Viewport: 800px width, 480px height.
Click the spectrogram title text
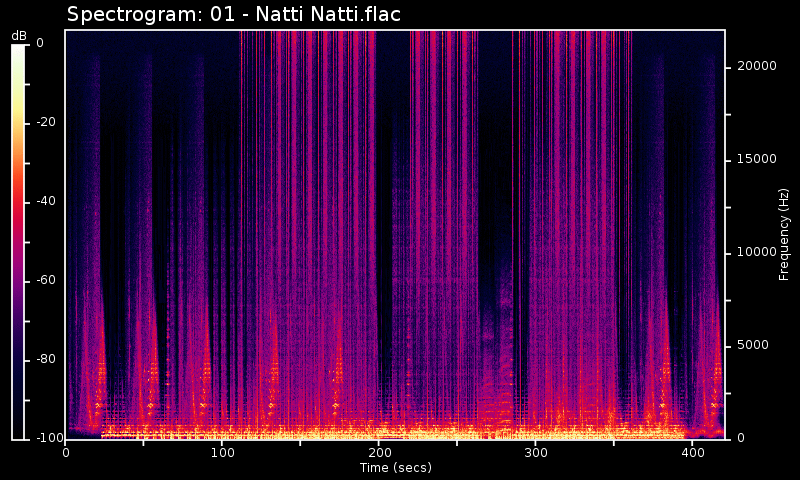[233, 15]
